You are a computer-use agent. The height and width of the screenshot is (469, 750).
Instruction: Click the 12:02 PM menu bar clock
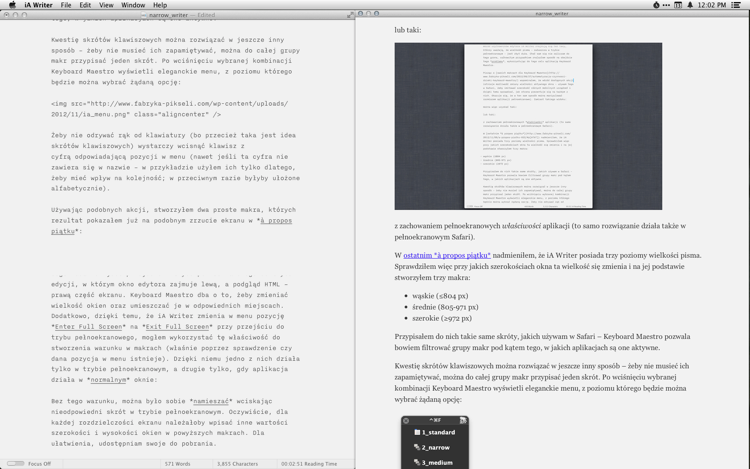712,5
